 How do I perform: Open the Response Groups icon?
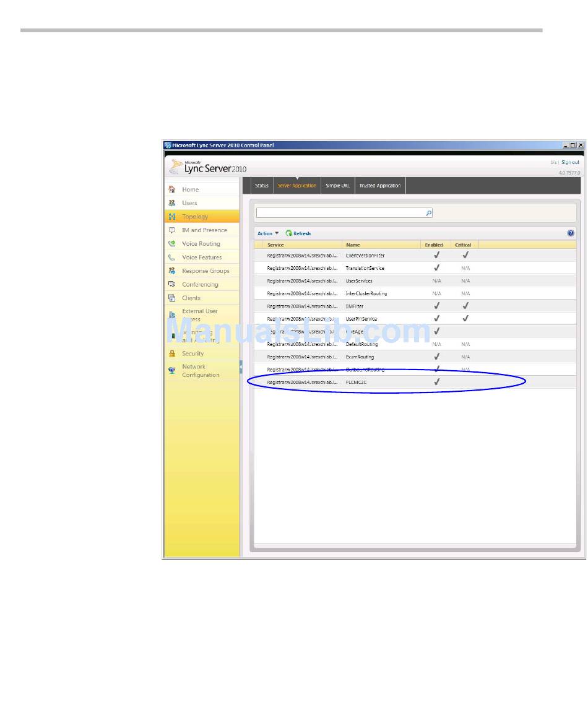coord(171,271)
